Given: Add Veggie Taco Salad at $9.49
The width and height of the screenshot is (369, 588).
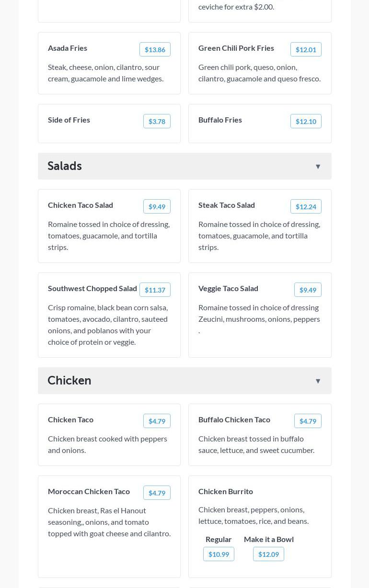Looking at the screenshot, I should pyautogui.click(x=307, y=290).
